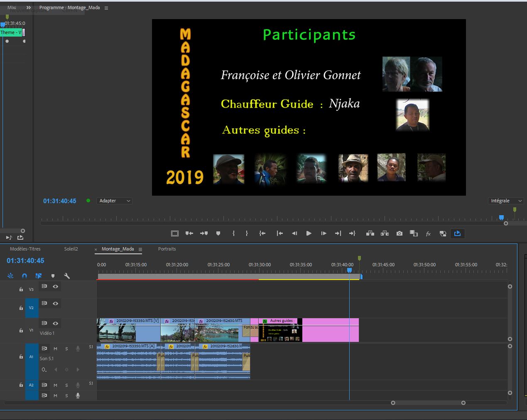Mute the A1 audio track
This screenshot has width=527, height=420.
[x=55, y=349]
